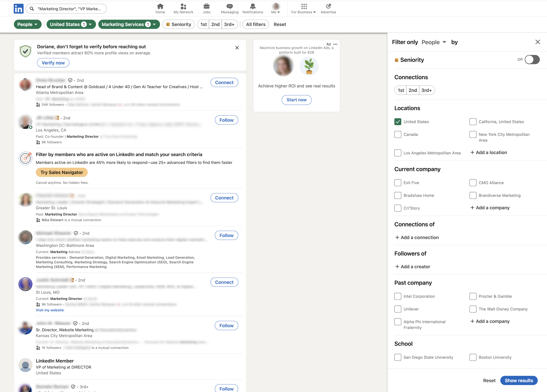Open the Notifications bell icon

tap(252, 6)
